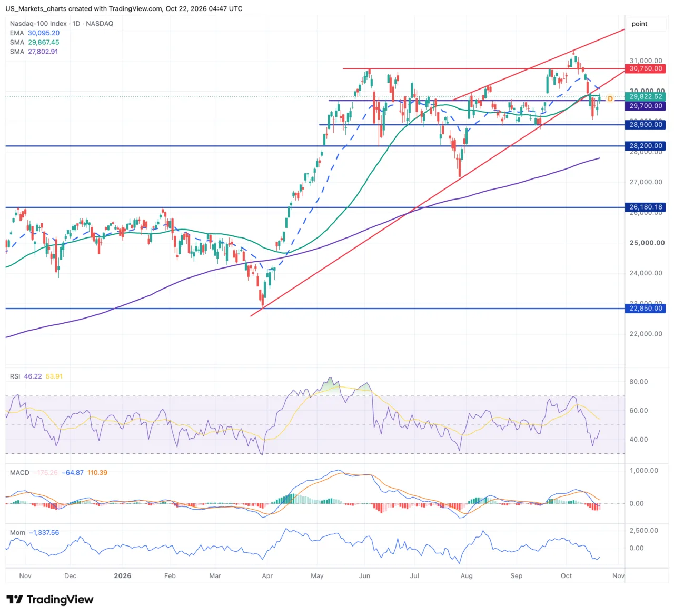Click the 31,000.00 price axis value
674x616 pixels.
click(x=646, y=61)
